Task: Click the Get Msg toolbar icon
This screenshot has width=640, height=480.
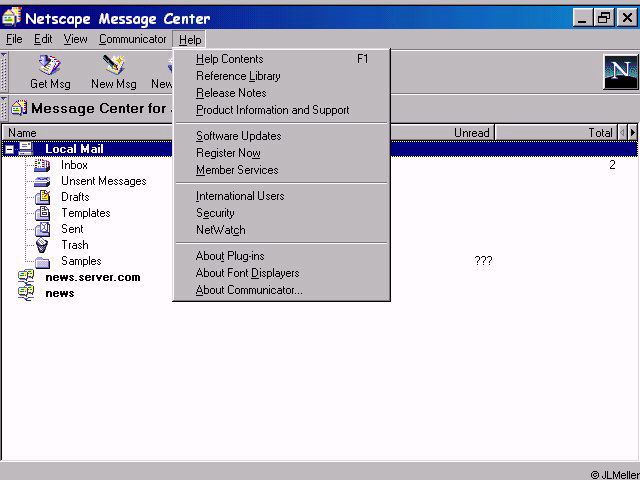Action: 50,64
